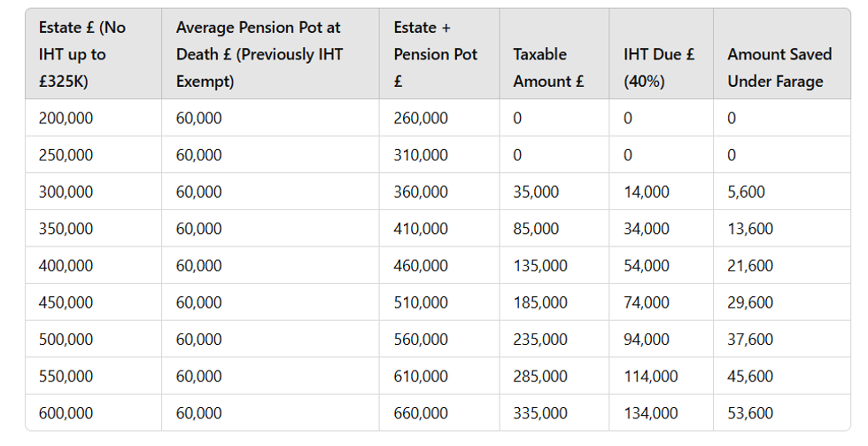Click the 335,000 taxable amount cell
The height and width of the screenshot is (446, 868).
pos(540,413)
